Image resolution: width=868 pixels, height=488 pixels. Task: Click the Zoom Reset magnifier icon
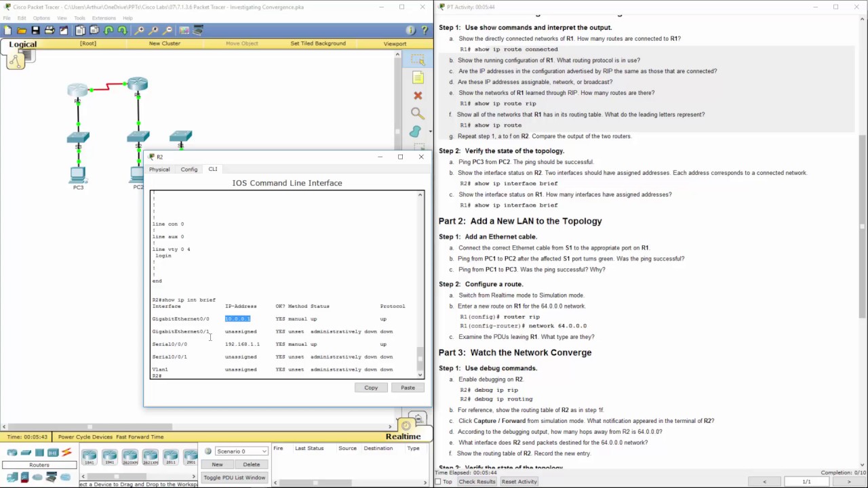(x=154, y=30)
